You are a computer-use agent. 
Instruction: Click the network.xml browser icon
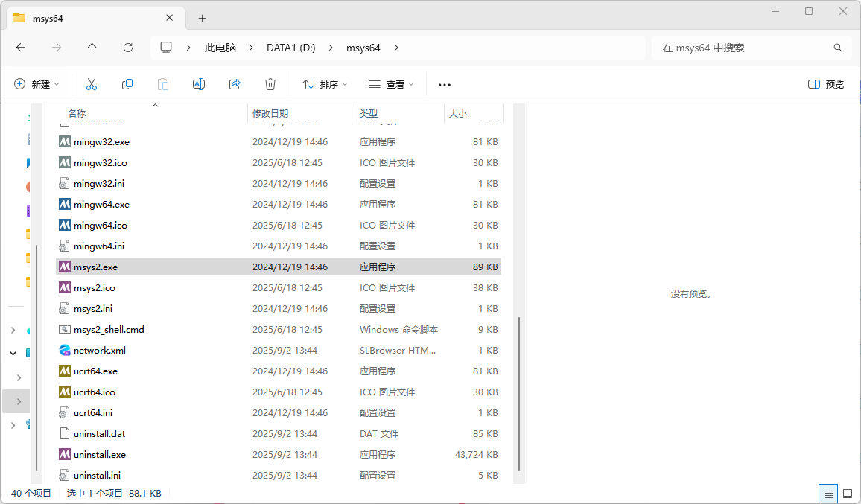point(65,351)
